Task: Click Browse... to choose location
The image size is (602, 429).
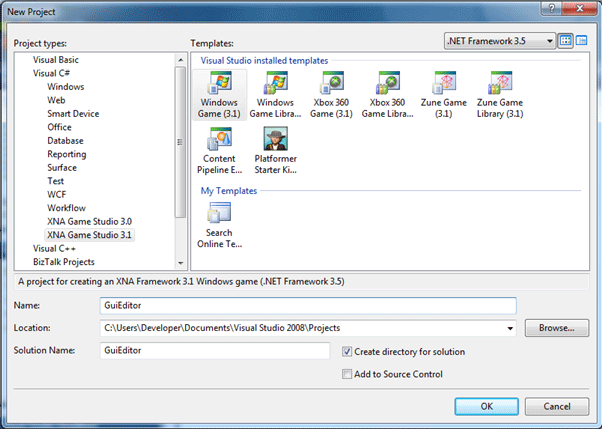Action: click(x=557, y=328)
